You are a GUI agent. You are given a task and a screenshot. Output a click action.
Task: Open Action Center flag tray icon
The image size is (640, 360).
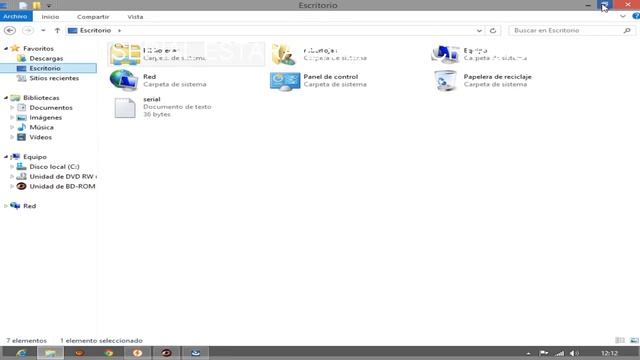tap(544, 353)
